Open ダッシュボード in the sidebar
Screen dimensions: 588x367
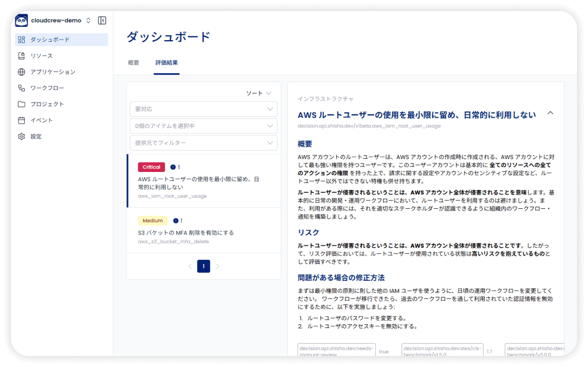62,40
